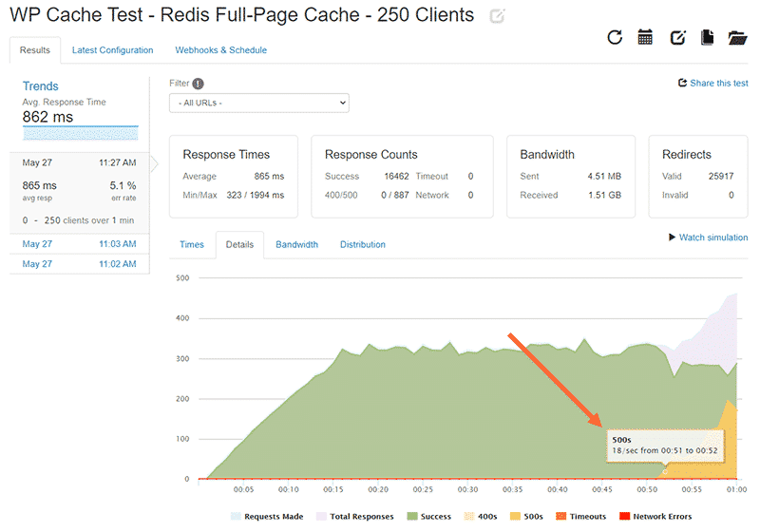760x532 pixels.
Task: Open the Latest Configuration tab
Action: 112,50
